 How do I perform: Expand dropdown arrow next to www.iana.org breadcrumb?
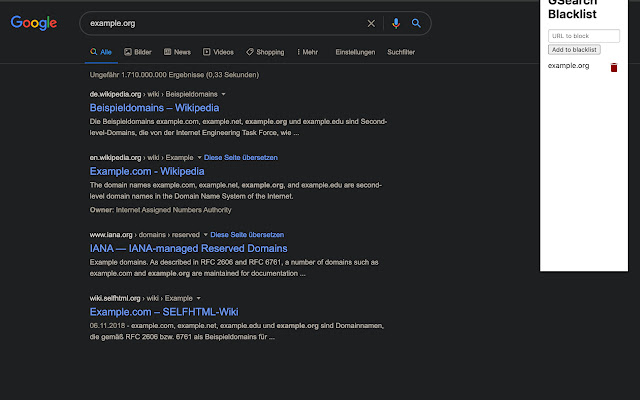point(206,235)
